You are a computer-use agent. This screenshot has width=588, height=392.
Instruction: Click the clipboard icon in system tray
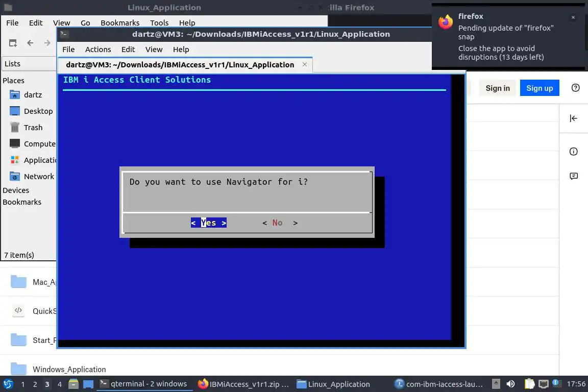click(x=529, y=384)
